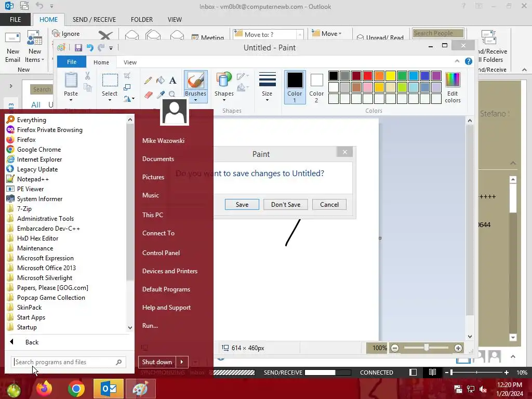Switch to the Paint Home tab
This screenshot has width=532, height=399.
pos(101,62)
